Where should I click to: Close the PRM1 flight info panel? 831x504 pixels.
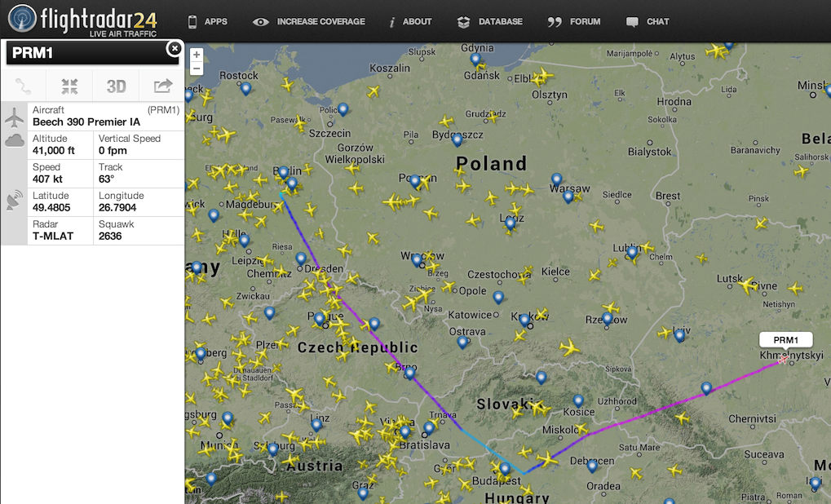174,49
